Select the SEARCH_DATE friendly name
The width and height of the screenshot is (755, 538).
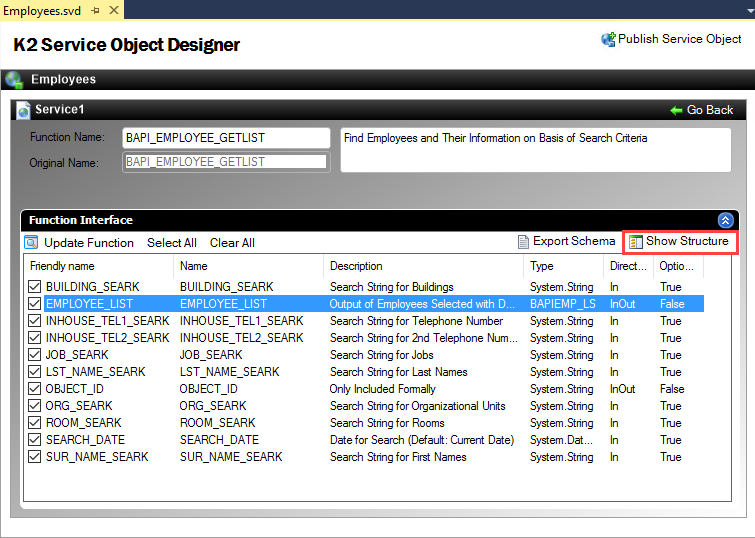[85, 440]
